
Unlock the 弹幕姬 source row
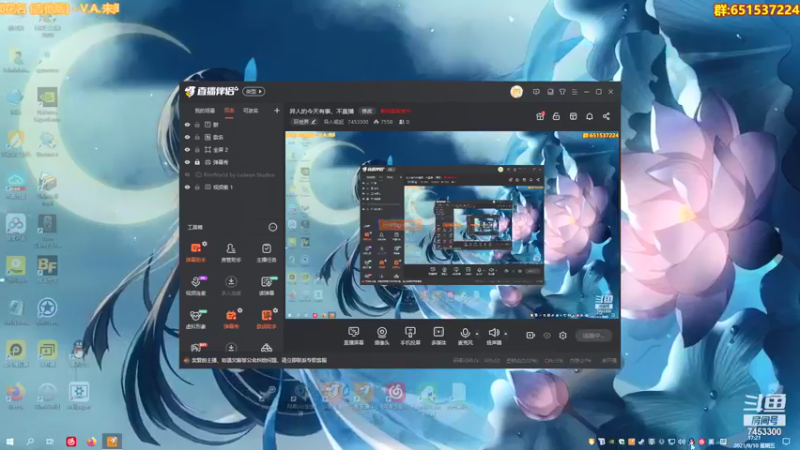pyautogui.click(x=197, y=162)
